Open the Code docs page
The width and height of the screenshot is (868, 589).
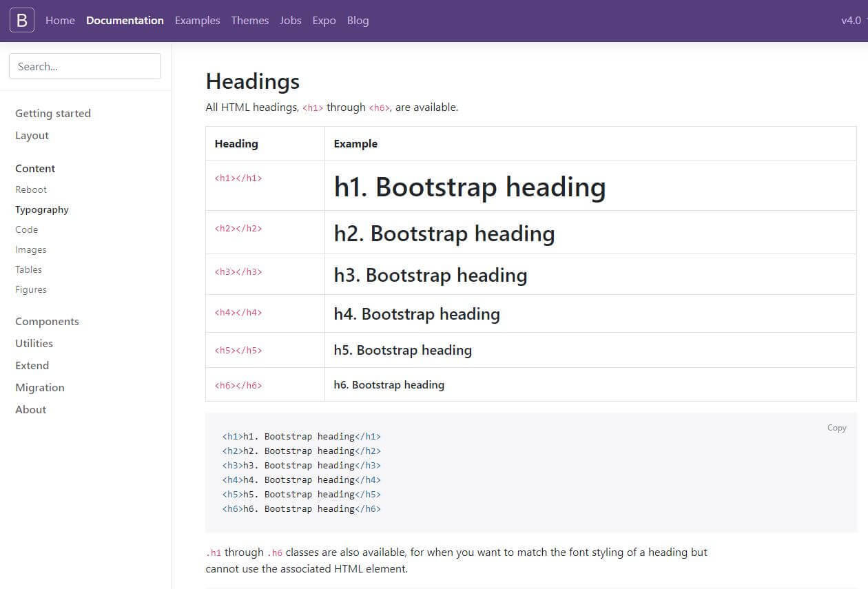pyautogui.click(x=26, y=229)
